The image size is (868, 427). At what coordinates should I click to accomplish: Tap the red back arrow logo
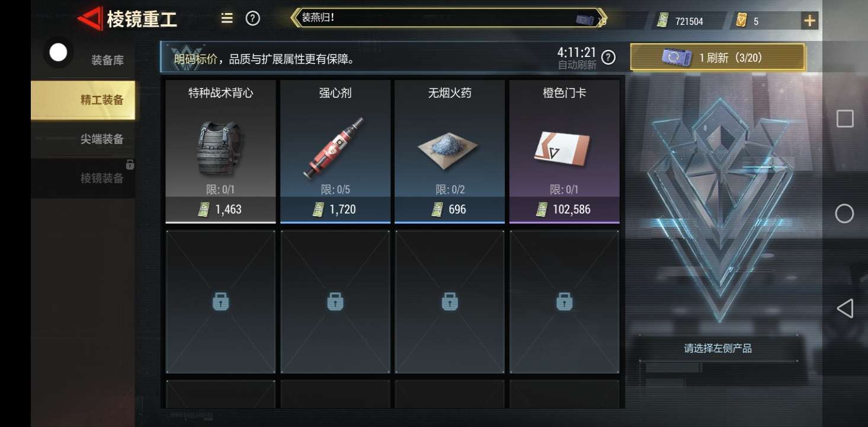pyautogui.click(x=89, y=20)
